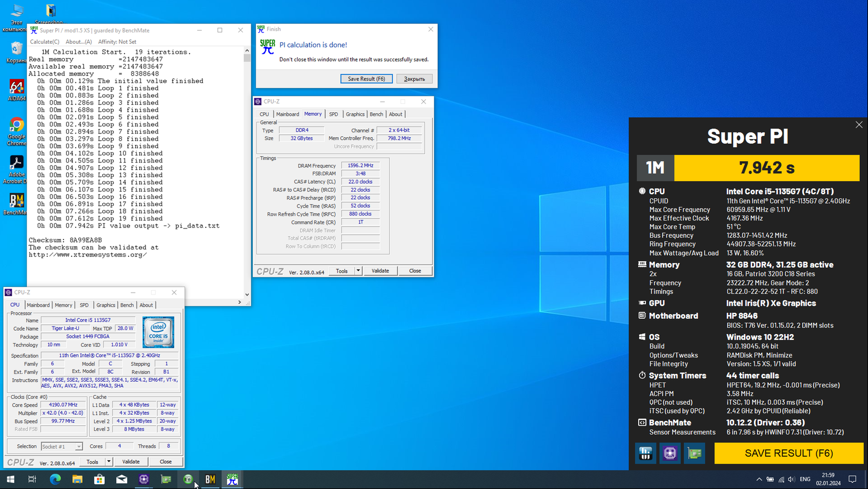The width and height of the screenshot is (868, 489).
Task: Click the xtremesystems.org URL text
Action: 88,255
